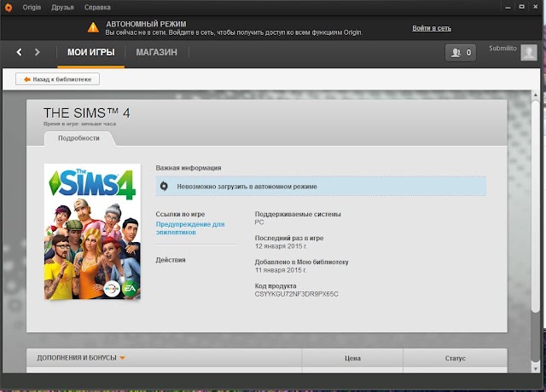Click the Войти в сеть link
This screenshot has width=546, height=392.
pos(432,28)
